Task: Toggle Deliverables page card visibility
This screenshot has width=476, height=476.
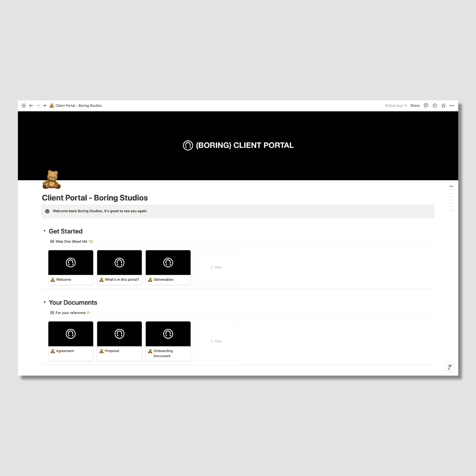Action: tap(168, 267)
